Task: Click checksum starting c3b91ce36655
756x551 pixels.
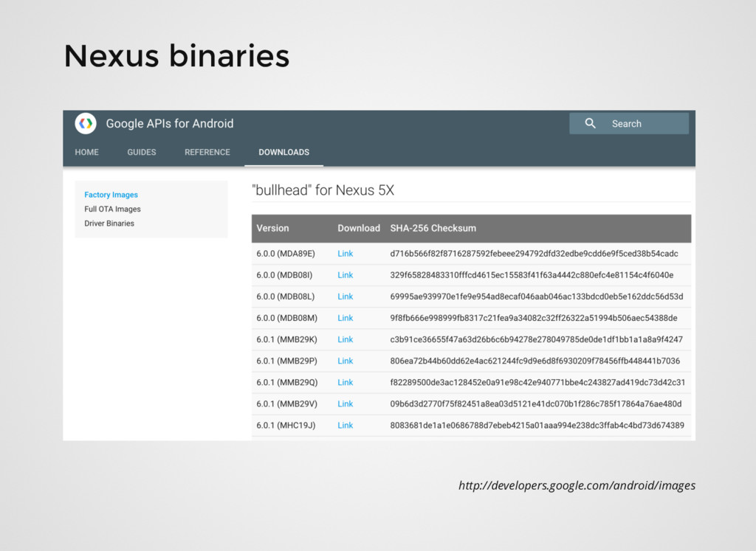Action: (537, 339)
